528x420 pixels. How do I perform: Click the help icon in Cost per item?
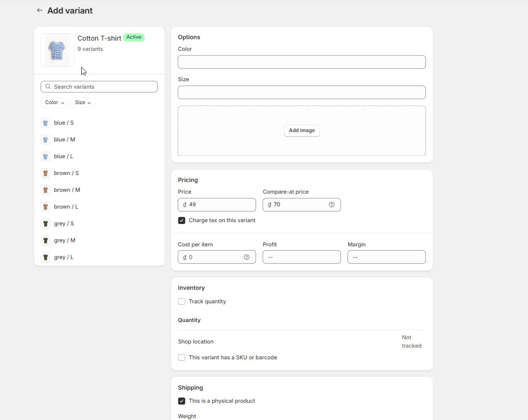247,257
